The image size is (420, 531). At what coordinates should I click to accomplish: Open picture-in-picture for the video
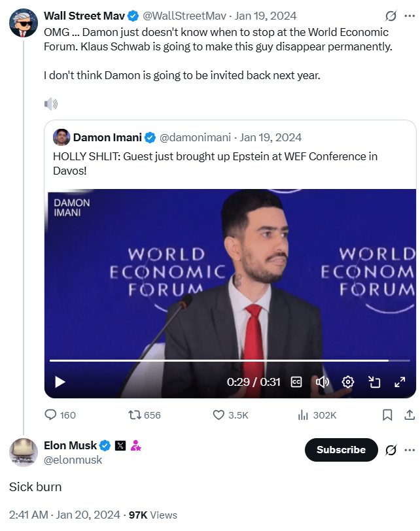click(374, 382)
